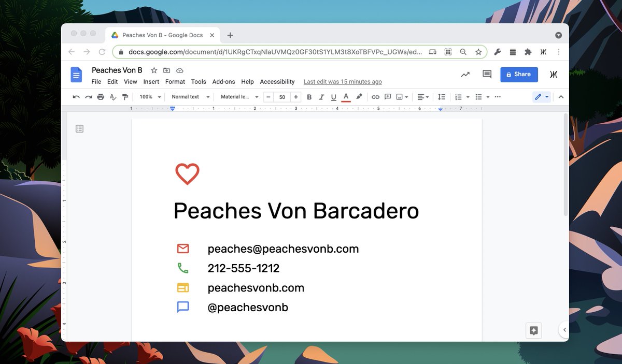The width and height of the screenshot is (622, 364).
Task: Insert a link with the chain icon
Action: tap(375, 97)
